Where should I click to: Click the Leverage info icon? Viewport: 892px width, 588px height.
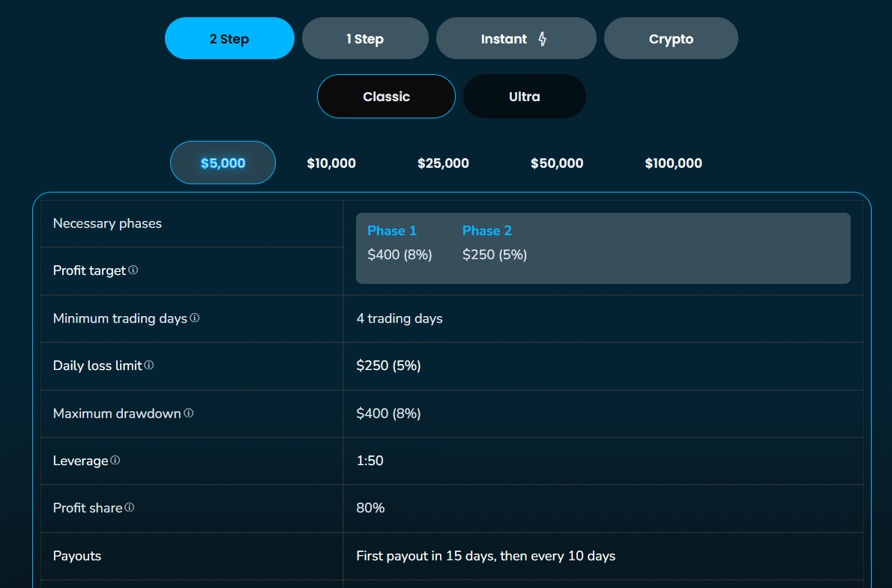click(115, 460)
